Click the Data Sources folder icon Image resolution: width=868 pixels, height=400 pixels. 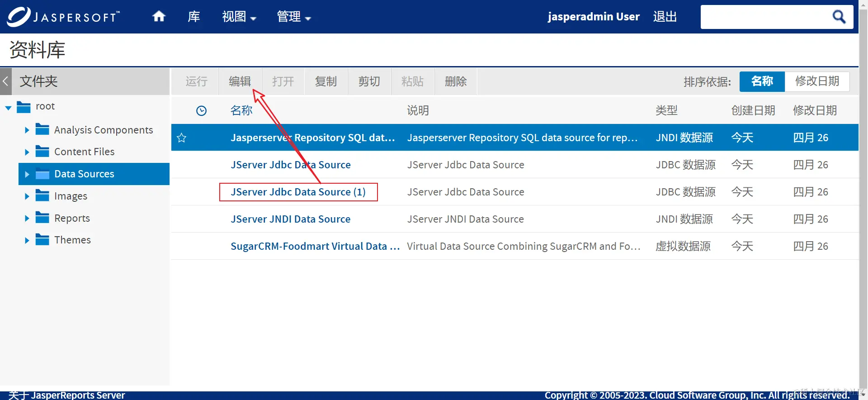pyautogui.click(x=42, y=174)
